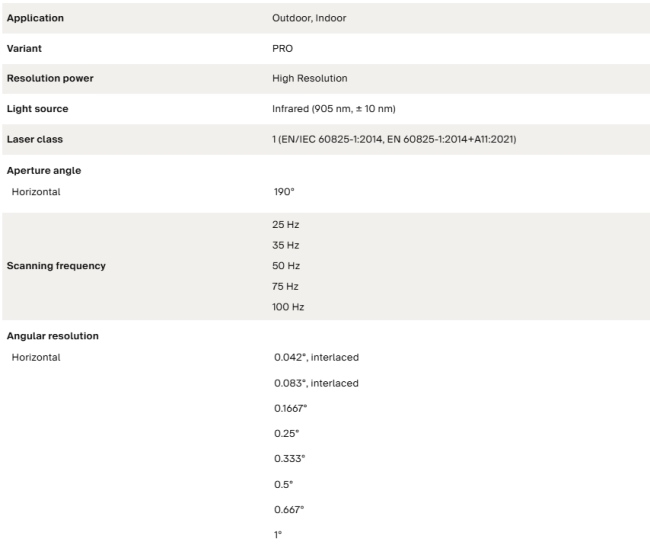
Task: Select the 25 Hz frequency value
Action: 286,225
